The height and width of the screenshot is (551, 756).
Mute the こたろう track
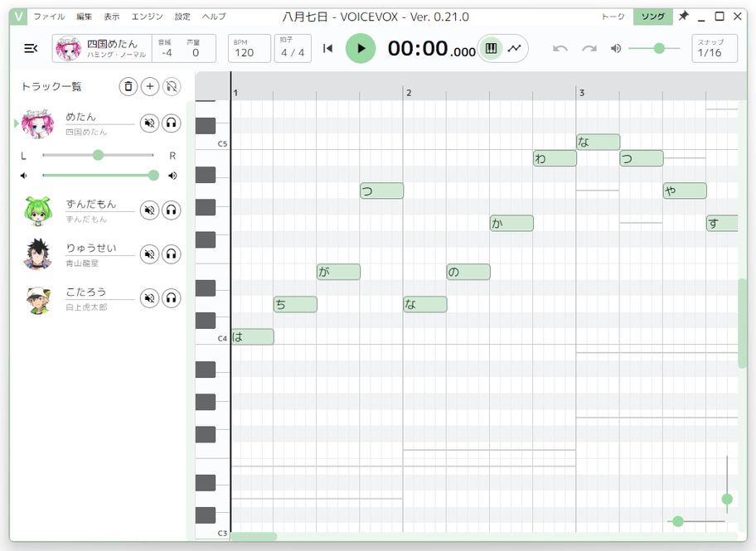point(149,298)
